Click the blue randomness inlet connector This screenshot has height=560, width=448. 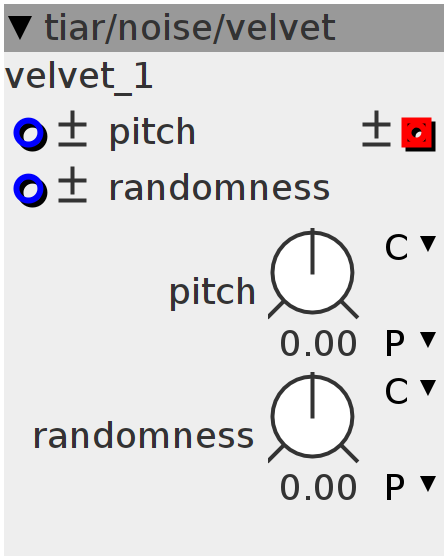coord(30,189)
